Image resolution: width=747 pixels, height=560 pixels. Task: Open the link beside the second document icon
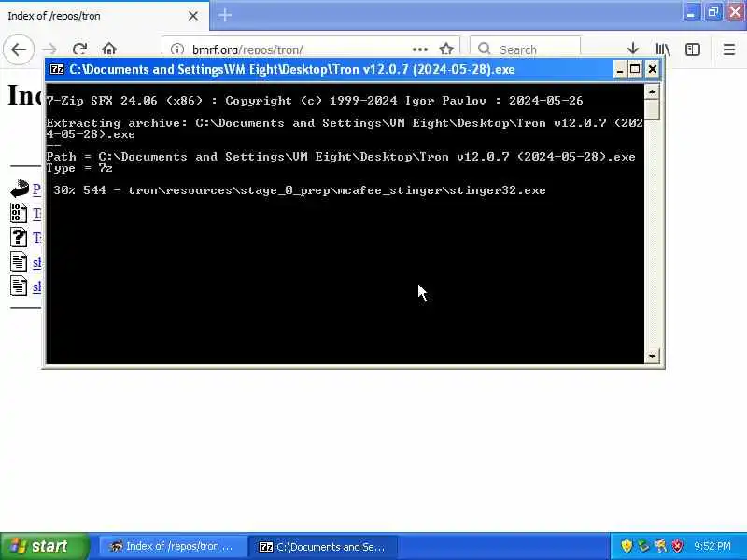click(36, 287)
